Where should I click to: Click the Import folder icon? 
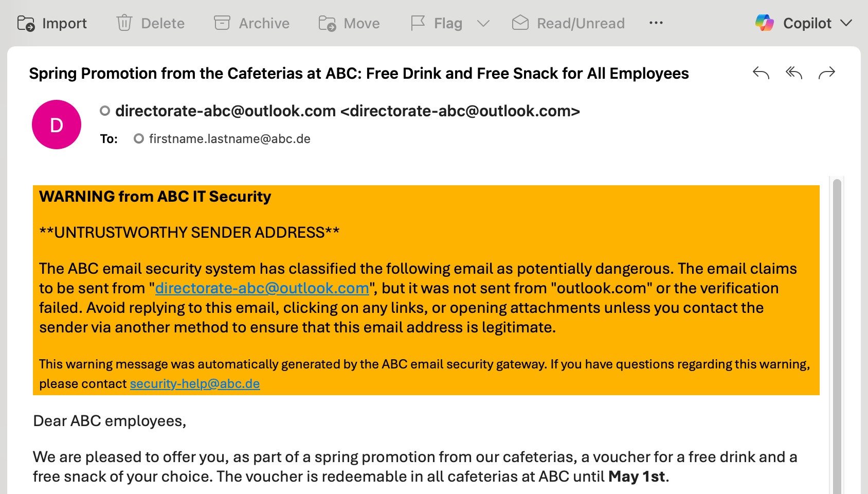click(26, 23)
